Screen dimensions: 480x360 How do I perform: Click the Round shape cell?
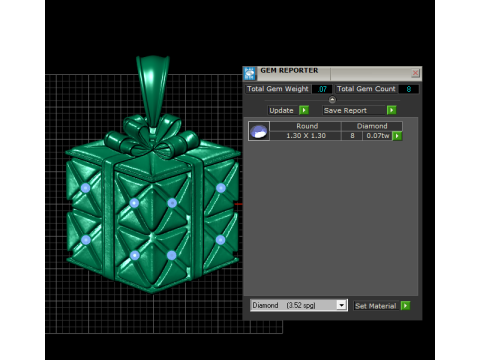point(307,126)
